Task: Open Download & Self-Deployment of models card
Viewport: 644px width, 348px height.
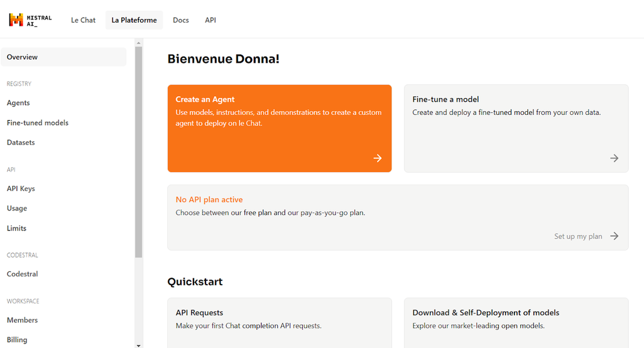Action: (516, 323)
